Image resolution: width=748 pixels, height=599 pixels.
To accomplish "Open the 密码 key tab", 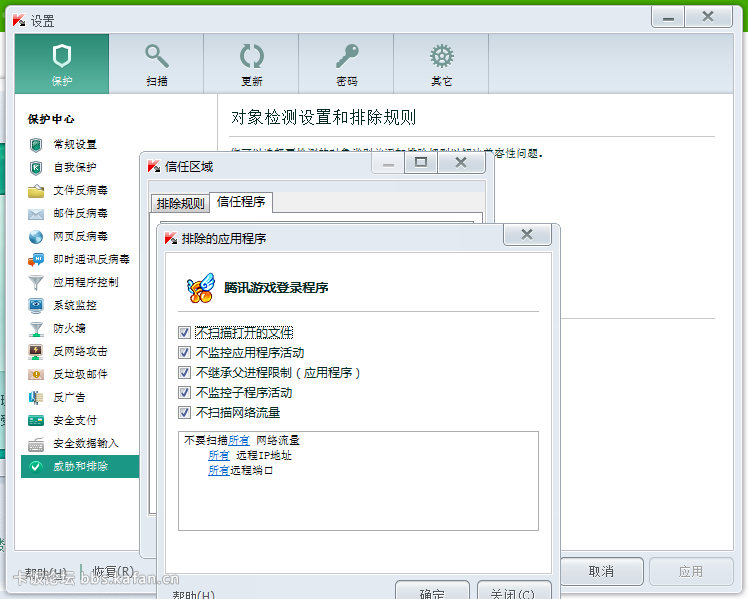I will click(x=346, y=64).
